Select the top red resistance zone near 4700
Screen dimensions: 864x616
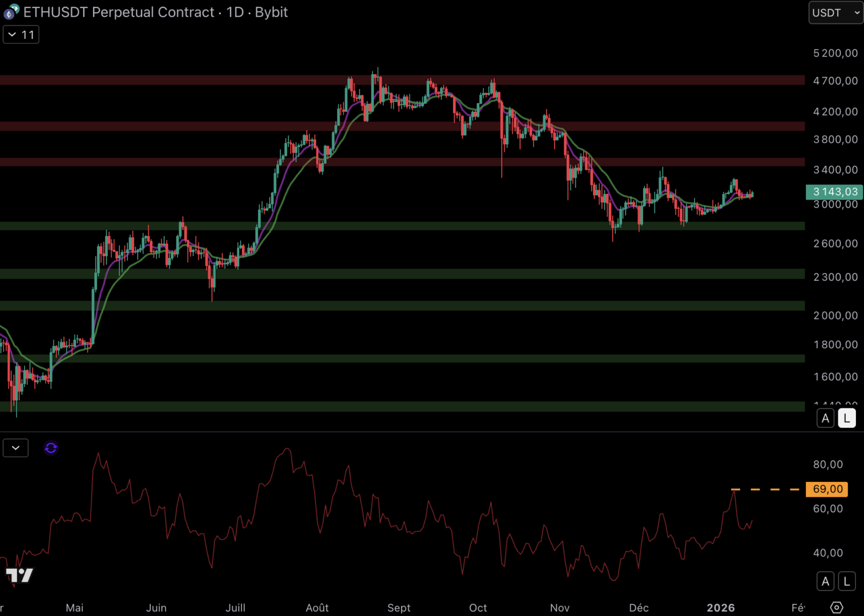click(171, 80)
